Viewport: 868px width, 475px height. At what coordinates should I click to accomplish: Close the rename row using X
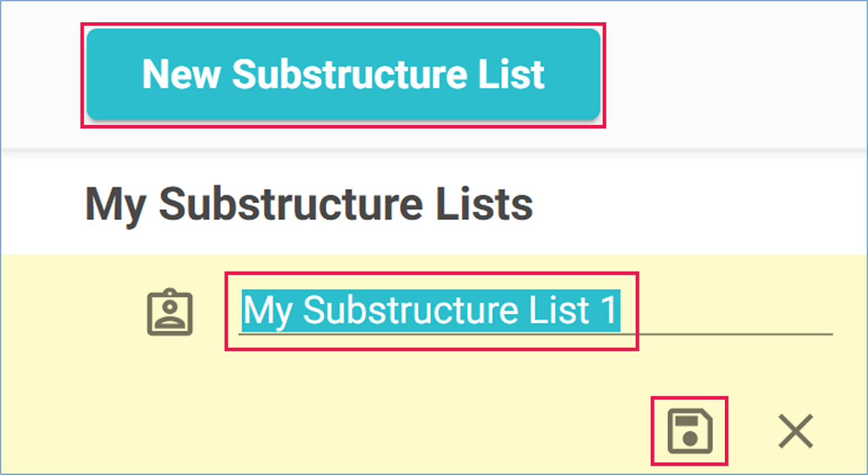pyautogui.click(x=795, y=432)
